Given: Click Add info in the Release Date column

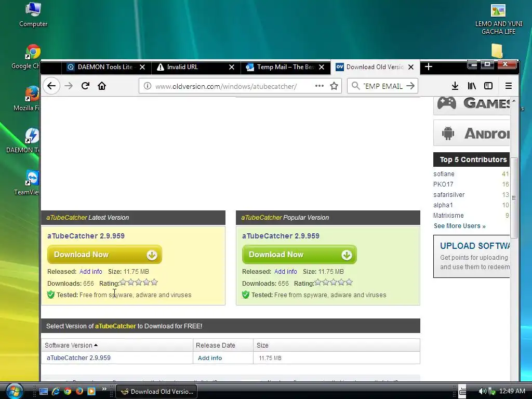Looking at the screenshot, I should click(210, 358).
